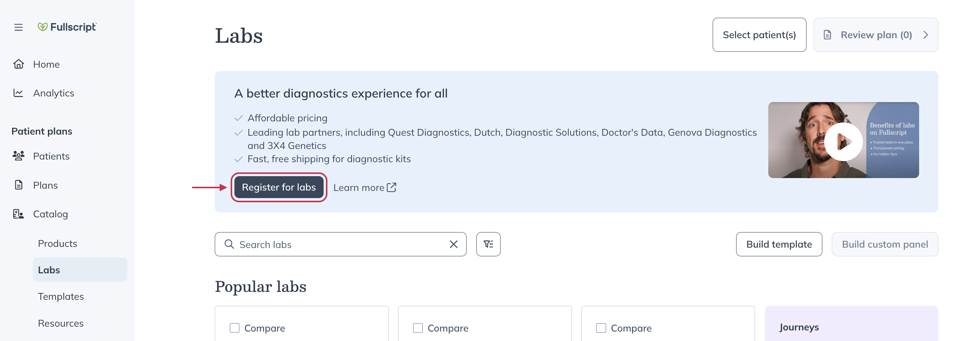The height and width of the screenshot is (341, 980).
Task: Check Compare on the second lab card
Action: (x=417, y=328)
